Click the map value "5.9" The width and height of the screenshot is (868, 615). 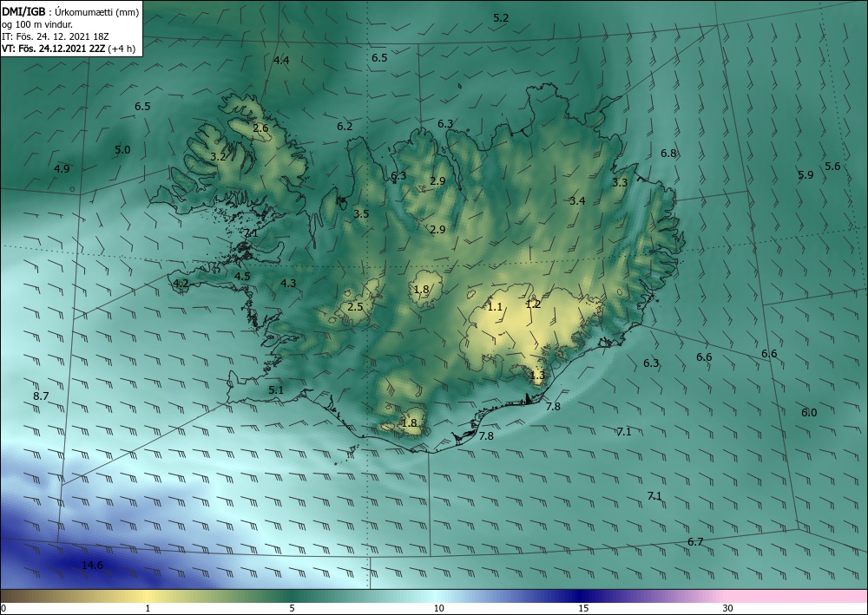[806, 174]
